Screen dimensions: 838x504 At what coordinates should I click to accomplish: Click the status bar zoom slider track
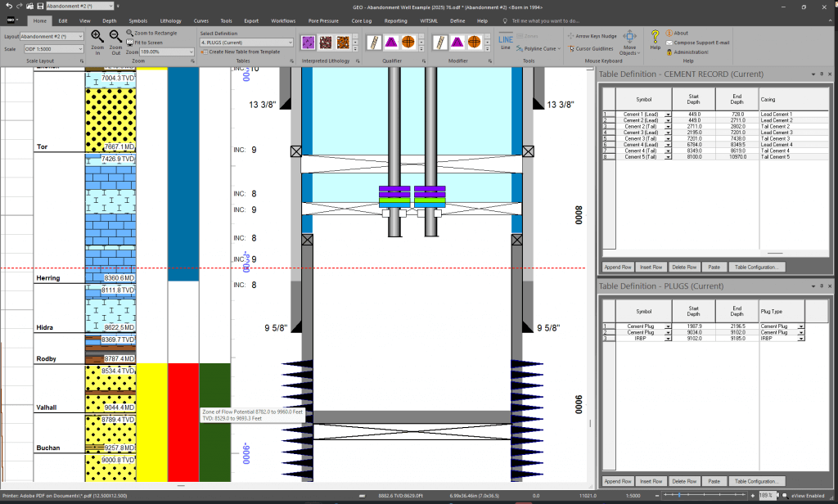[x=705, y=496]
